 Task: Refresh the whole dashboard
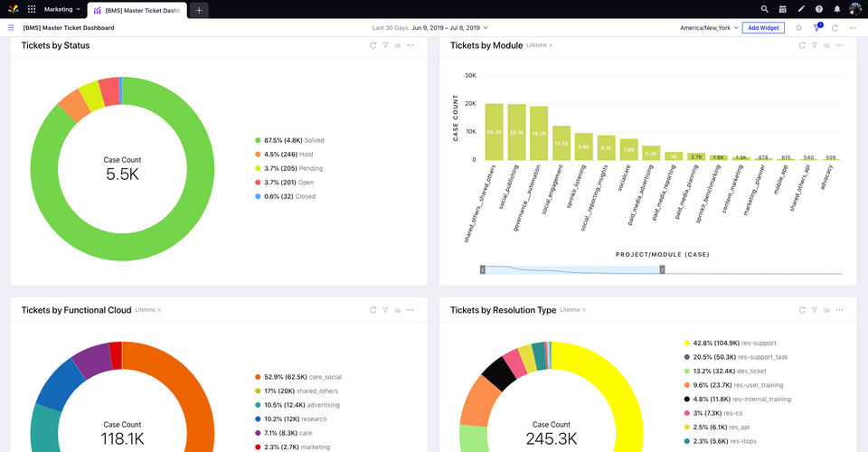tap(835, 28)
